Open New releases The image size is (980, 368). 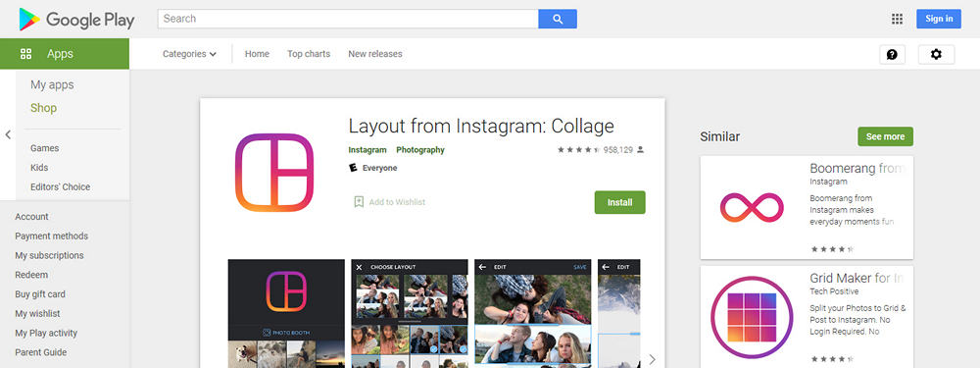pos(375,54)
